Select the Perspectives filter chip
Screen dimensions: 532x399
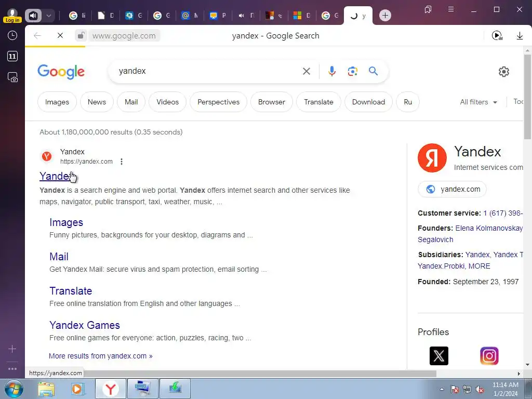(x=219, y=102)
